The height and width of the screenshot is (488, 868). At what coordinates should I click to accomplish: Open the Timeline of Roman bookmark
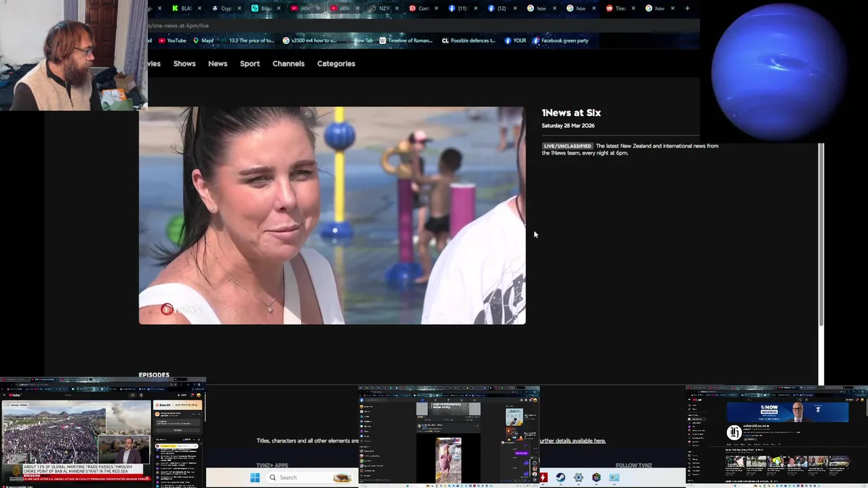point(406,41)
